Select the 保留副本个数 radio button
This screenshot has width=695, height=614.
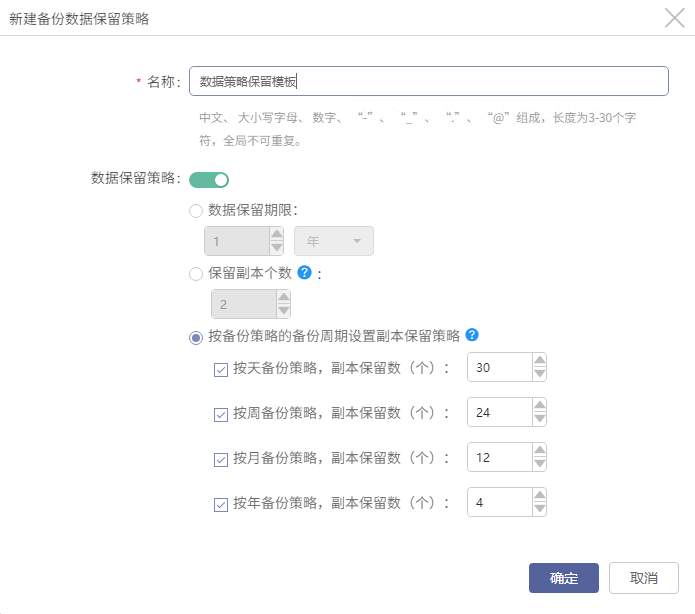point(196,274)
